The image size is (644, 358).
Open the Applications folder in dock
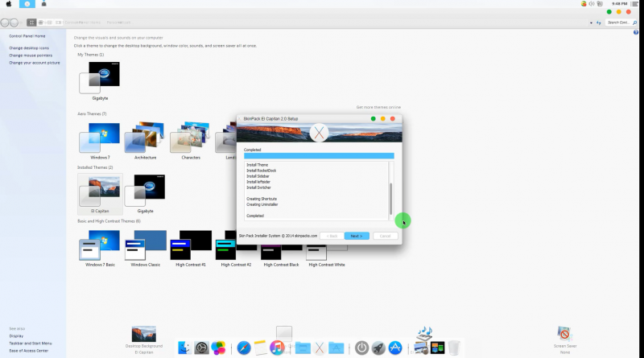[x=336, y=348]
